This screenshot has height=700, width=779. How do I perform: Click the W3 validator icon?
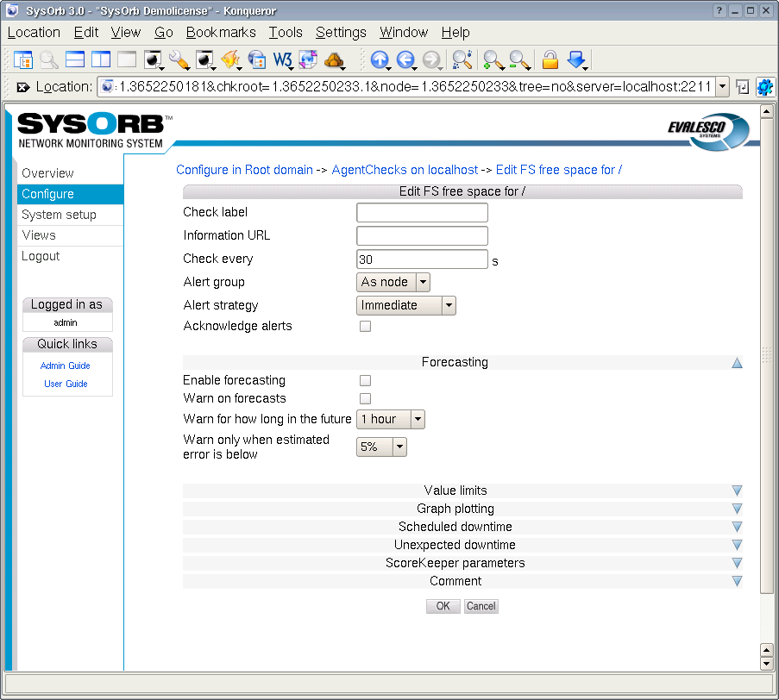pos(283,60)
